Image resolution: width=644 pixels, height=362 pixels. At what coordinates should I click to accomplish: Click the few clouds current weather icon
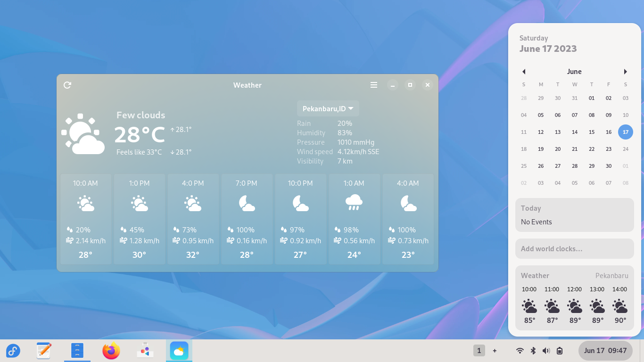(x=83, y=134)
